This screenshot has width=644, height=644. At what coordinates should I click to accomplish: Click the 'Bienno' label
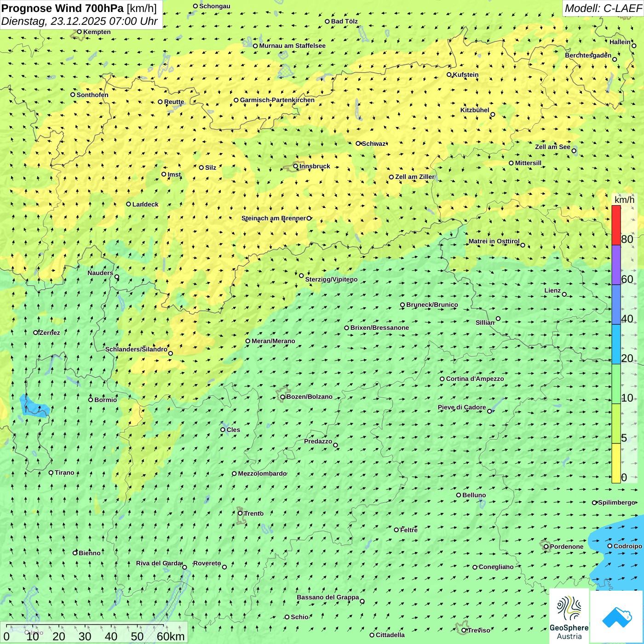point(89,553)
